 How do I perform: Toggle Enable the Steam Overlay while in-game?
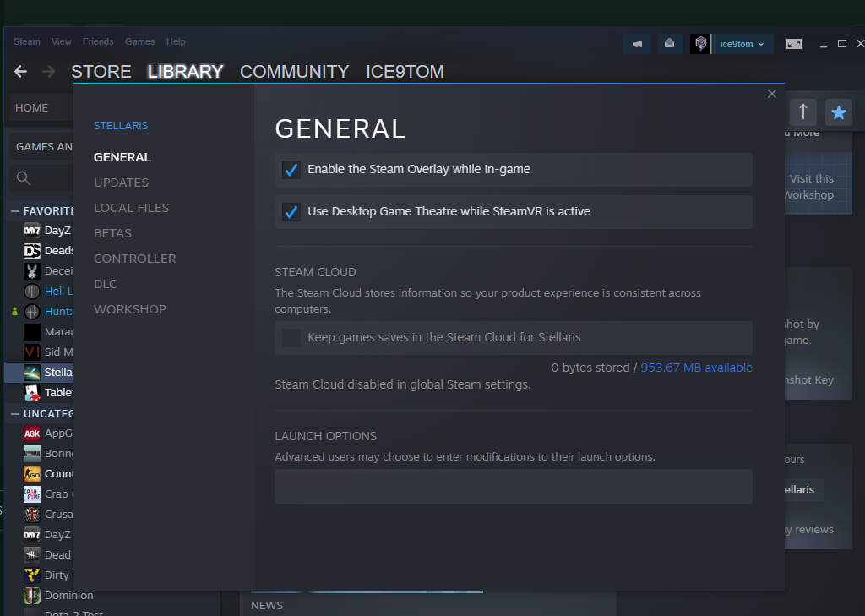(x=291, y=170)
